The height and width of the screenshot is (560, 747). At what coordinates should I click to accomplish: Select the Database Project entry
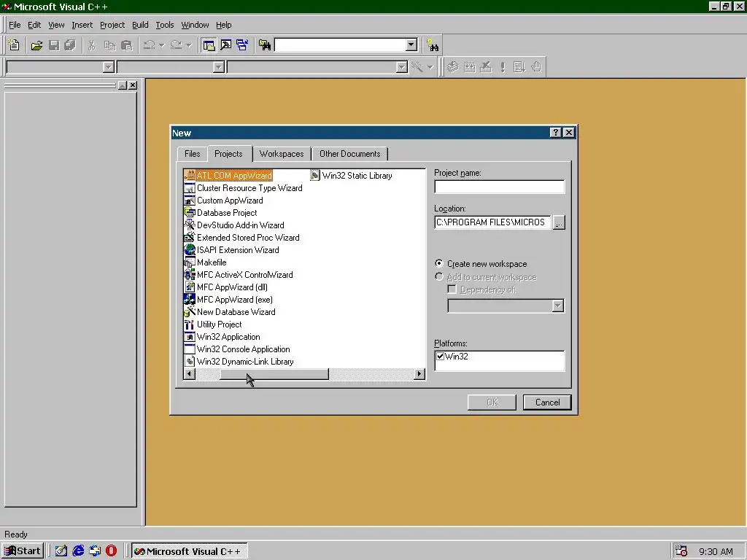pyautogui.click(x=220, y=213)
